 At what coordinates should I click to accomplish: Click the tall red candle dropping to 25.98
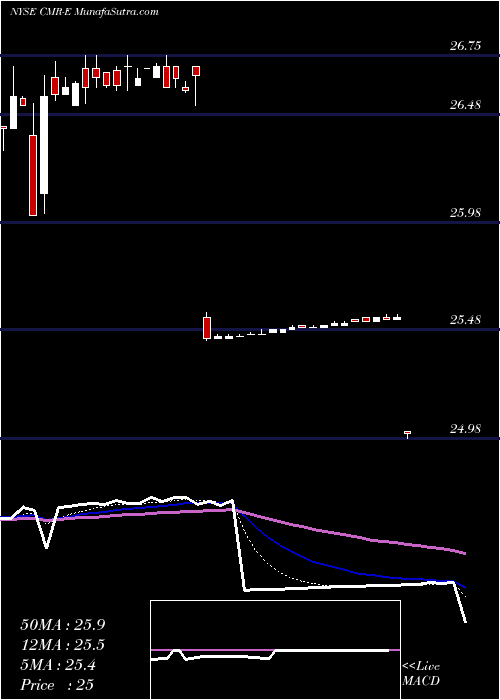(33, 175)
